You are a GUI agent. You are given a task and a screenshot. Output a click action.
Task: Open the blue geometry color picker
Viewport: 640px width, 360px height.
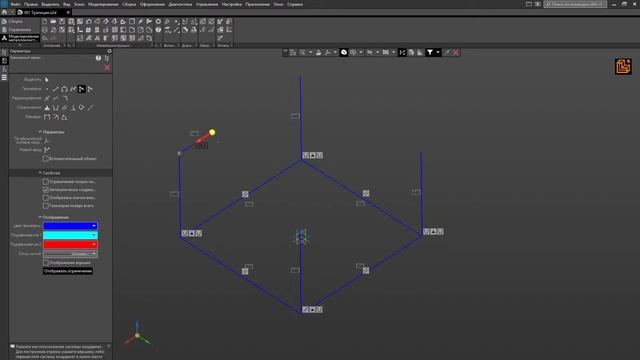pyautogui.click(x=70, y=226)
